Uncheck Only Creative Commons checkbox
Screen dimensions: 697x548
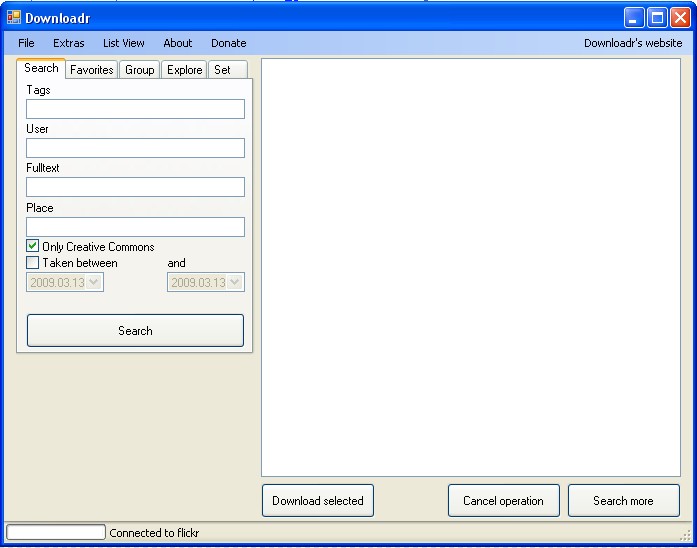point(32,246)
